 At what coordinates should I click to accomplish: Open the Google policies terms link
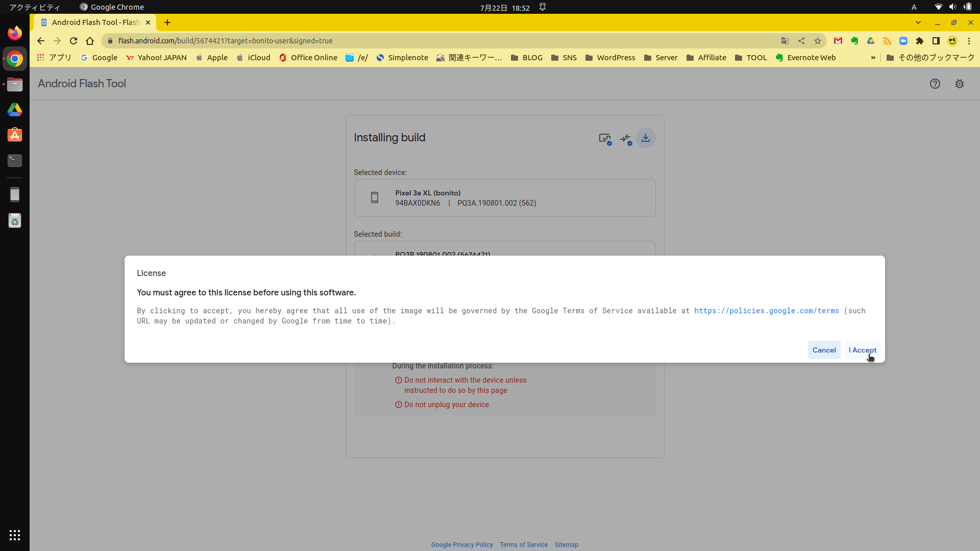(x=766, y=311)
